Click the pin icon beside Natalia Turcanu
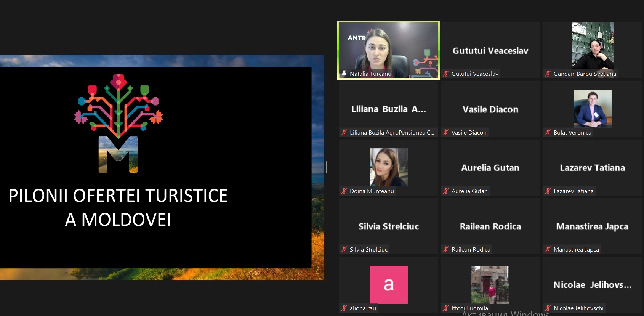This screenshot has height=316, width=644. click(344, 74)
